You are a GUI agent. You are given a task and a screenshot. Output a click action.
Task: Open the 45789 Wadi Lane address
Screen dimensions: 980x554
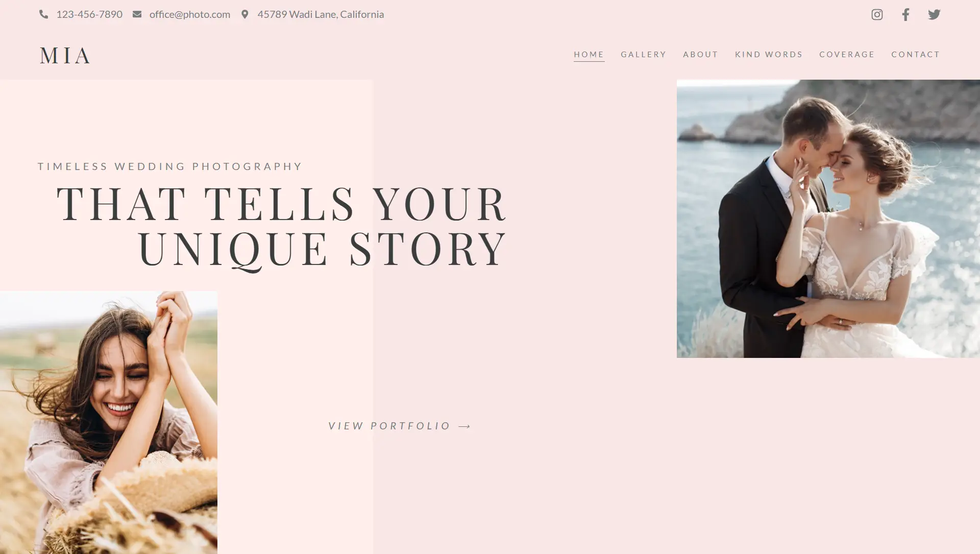click(x=321, y=14)
